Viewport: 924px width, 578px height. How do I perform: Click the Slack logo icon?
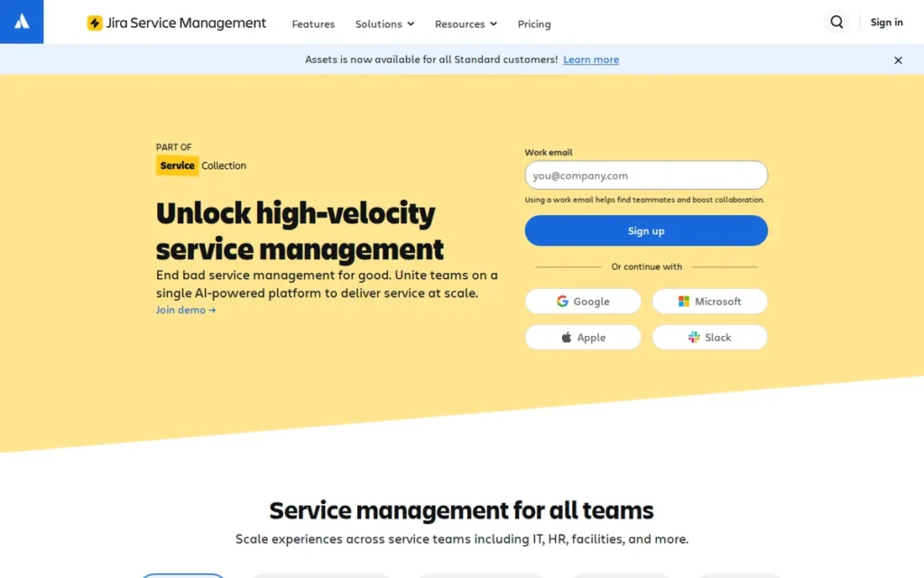click(694, 337)
